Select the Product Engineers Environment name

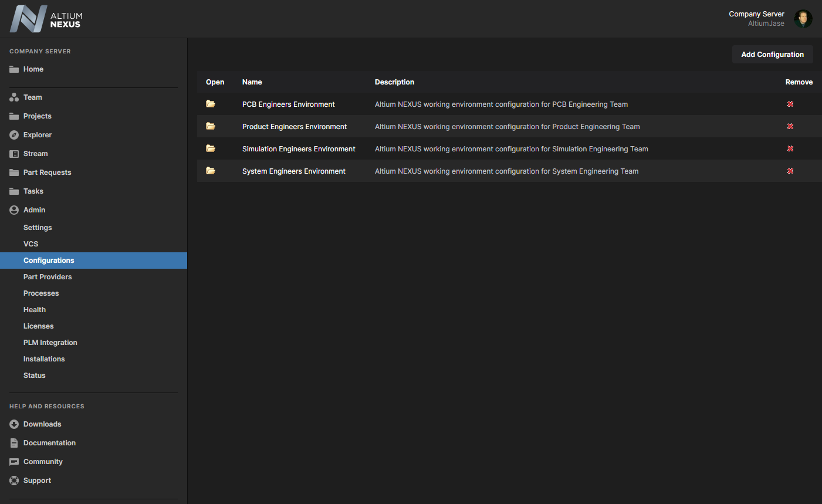pos(295,127)
